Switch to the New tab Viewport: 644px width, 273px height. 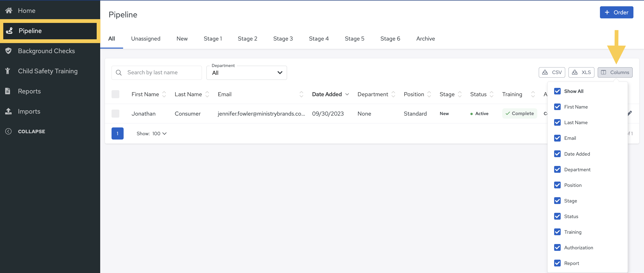click(182, 39)
